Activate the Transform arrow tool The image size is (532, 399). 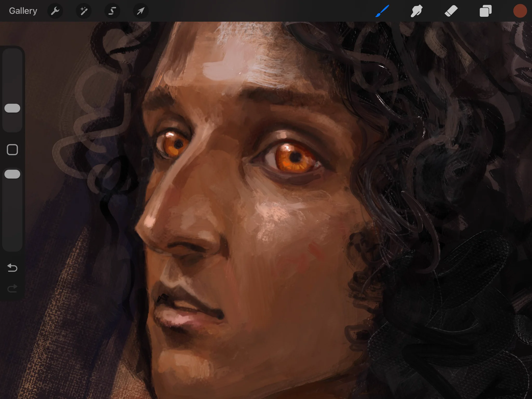pos(141,11)
